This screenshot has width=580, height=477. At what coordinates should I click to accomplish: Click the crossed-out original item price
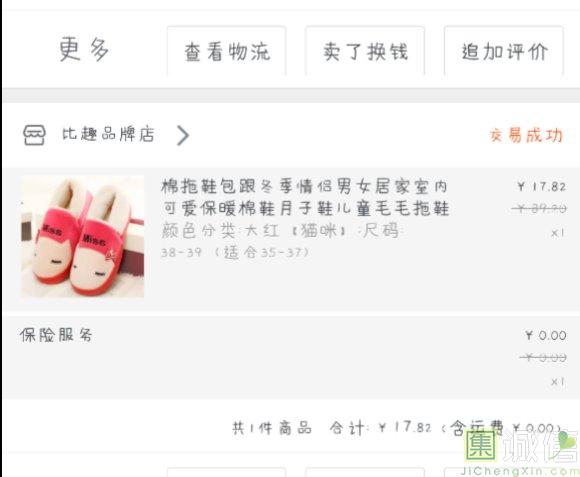tap(539, 209)
